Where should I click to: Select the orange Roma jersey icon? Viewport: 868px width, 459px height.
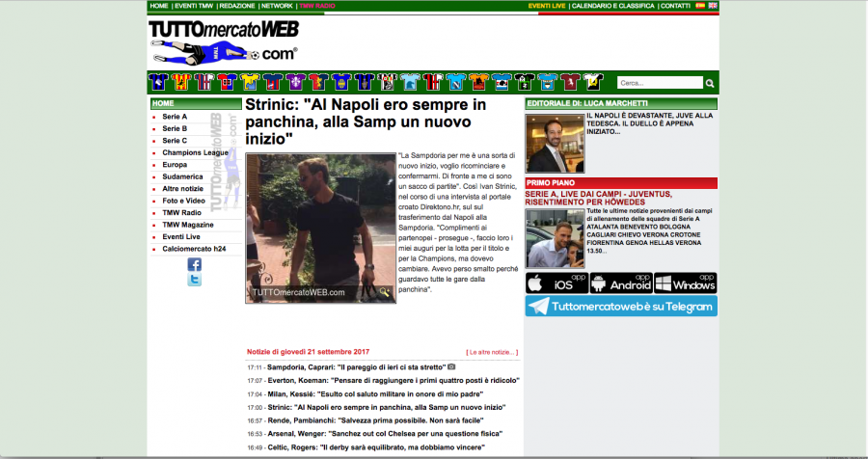(x=478, y=82)
